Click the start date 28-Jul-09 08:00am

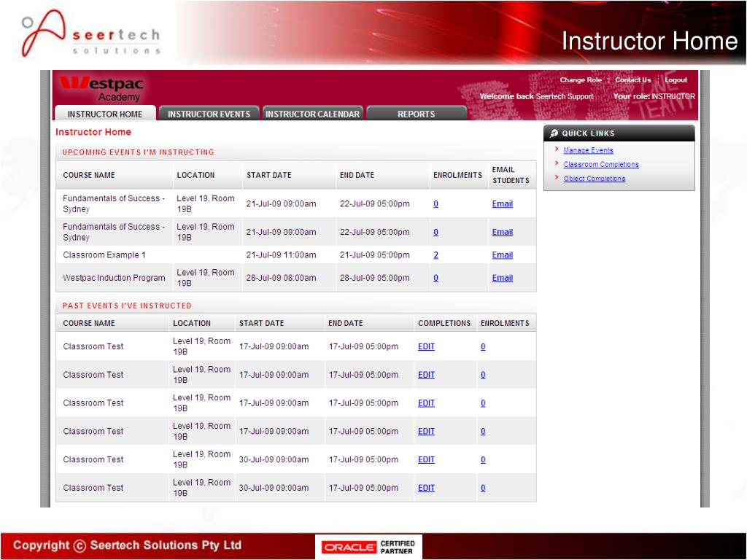(281, 278)
